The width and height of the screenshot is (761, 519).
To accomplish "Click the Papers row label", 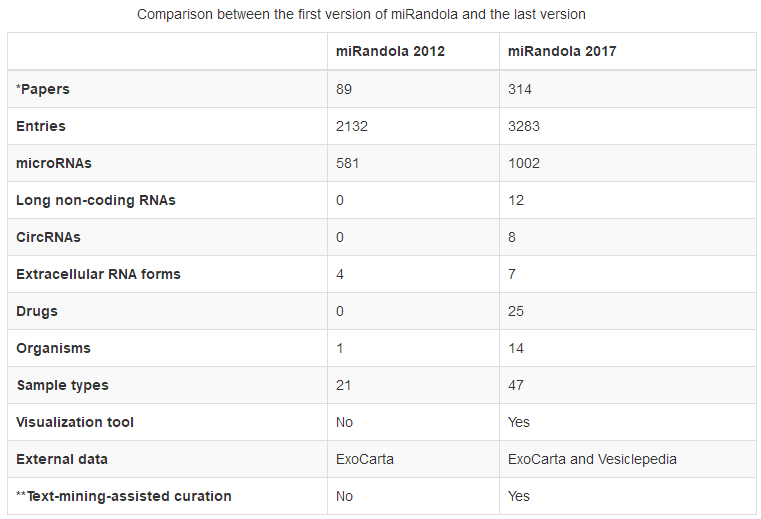I will point(43,89).
